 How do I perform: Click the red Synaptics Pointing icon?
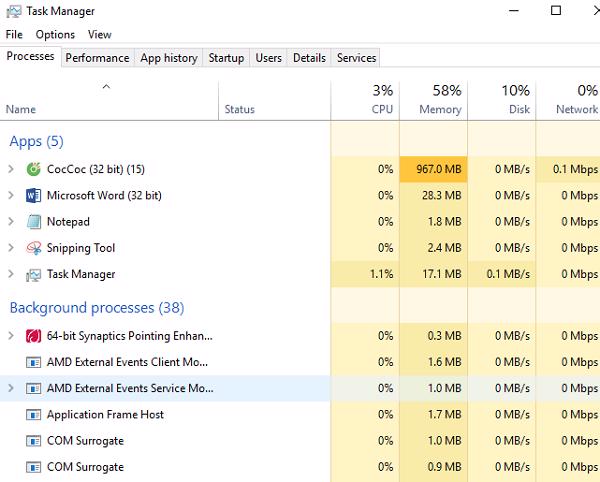click(33, 336)
